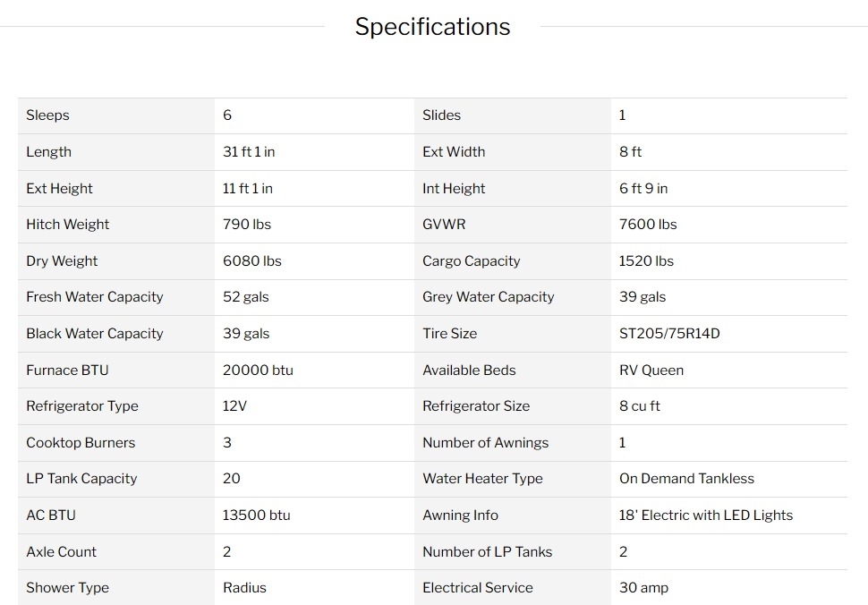Select the Sleeps label cell

(48, 115)
